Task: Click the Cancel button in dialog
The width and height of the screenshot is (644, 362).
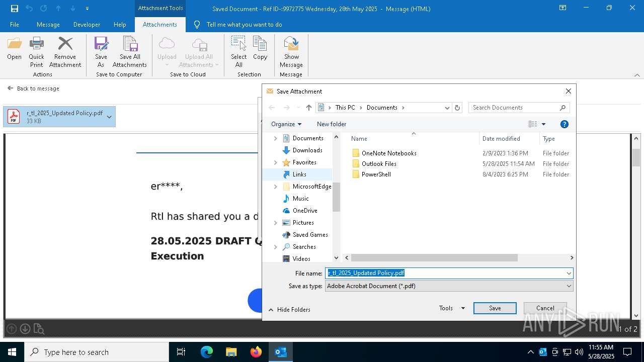Action: tap(545, 308)
